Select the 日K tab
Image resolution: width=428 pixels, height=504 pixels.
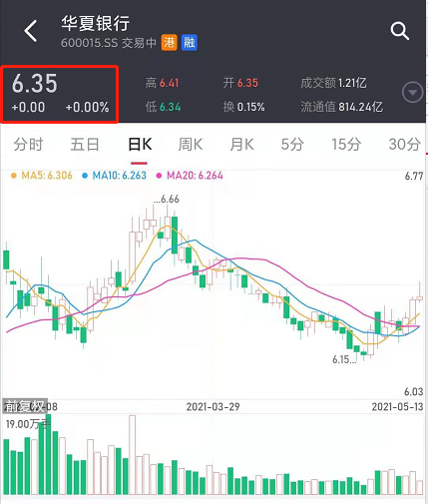[140, 145]
